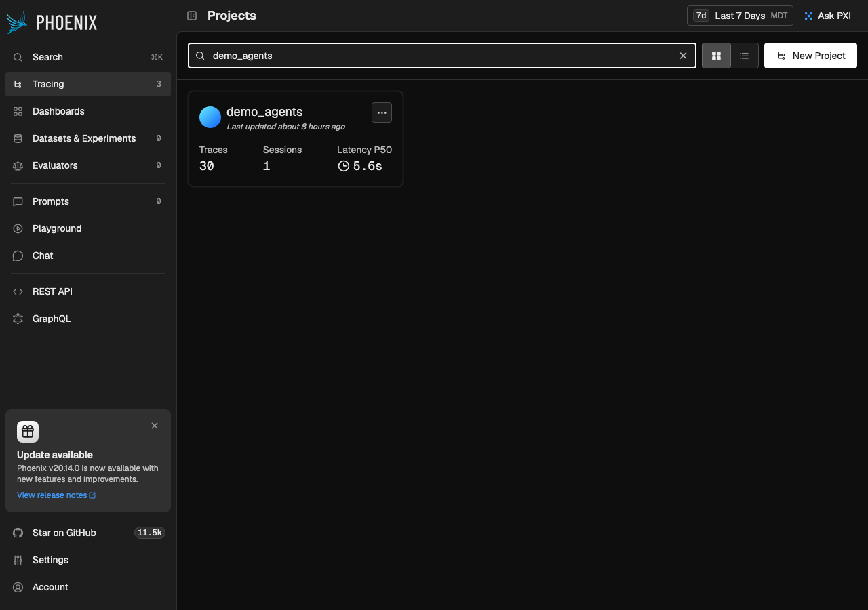Go to Prompts page
The image size is (868, 610).
[88, 201]
